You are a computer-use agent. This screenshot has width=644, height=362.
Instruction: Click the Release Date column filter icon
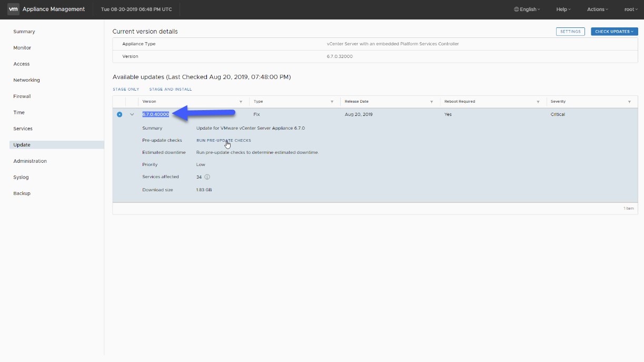(x=432, y=102)
